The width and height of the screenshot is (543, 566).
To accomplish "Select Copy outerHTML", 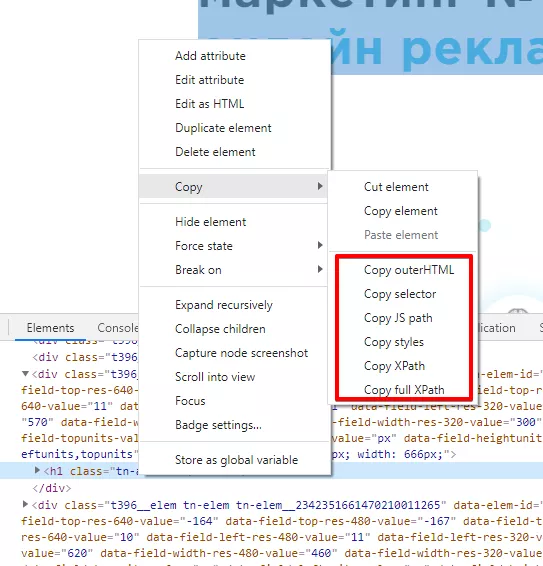I will pos(403,270).
